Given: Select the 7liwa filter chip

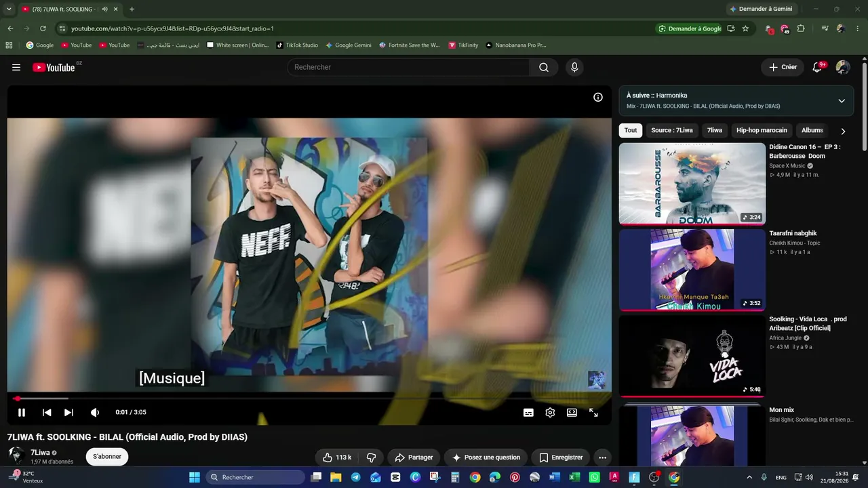Looking at the screenshot, I should click(x=715, y=130).
